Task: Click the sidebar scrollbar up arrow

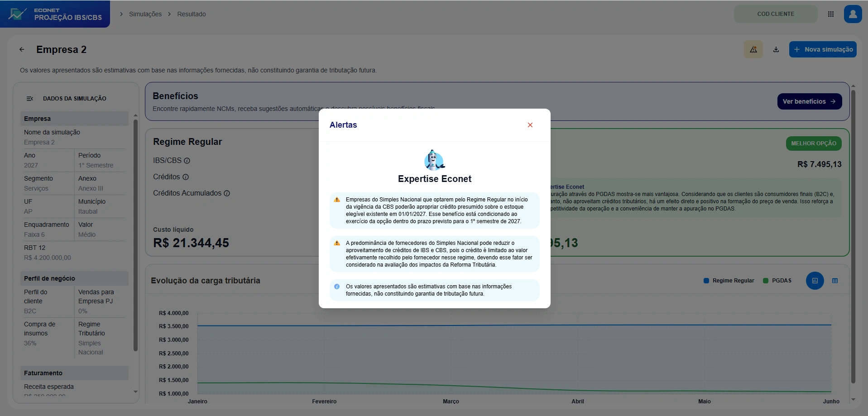Action: click(x=135, y=115)
